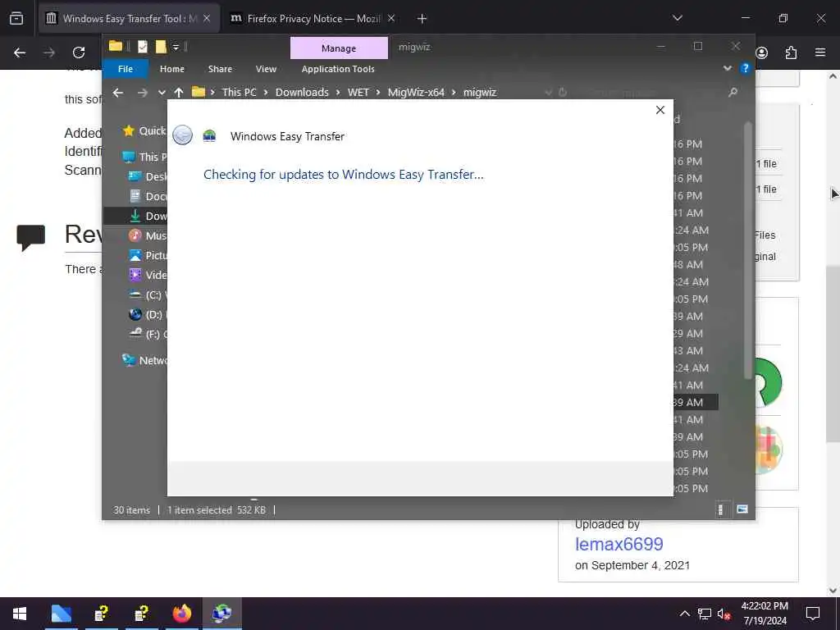
Task: Click the Explorer back navigation arrow
Action: (118, 93)
